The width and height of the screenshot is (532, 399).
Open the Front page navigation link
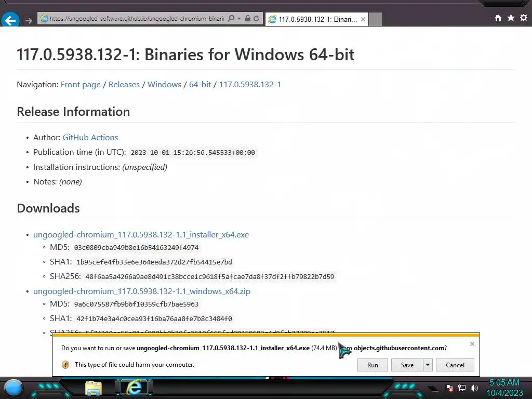[x=81, y=85]
